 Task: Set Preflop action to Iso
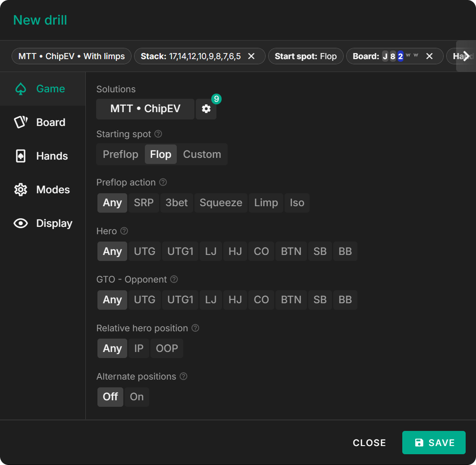coord(297,203)
